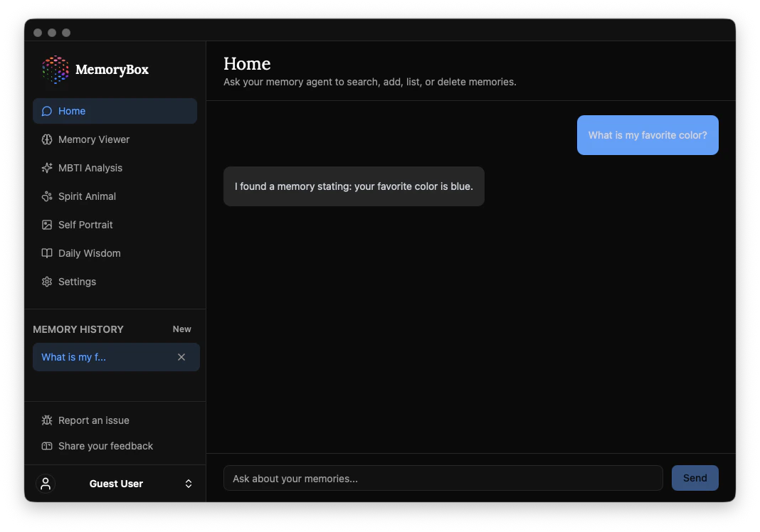The height and width of the screenshot is (532, 760).
Task: Expand the Guest User account menu
Action: click(188, 484)
